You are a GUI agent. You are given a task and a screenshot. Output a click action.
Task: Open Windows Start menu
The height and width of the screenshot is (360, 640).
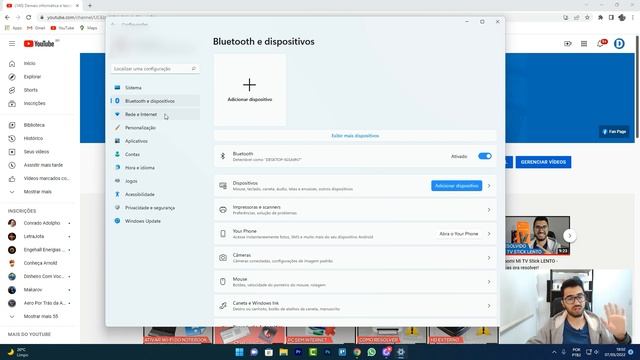240,352
